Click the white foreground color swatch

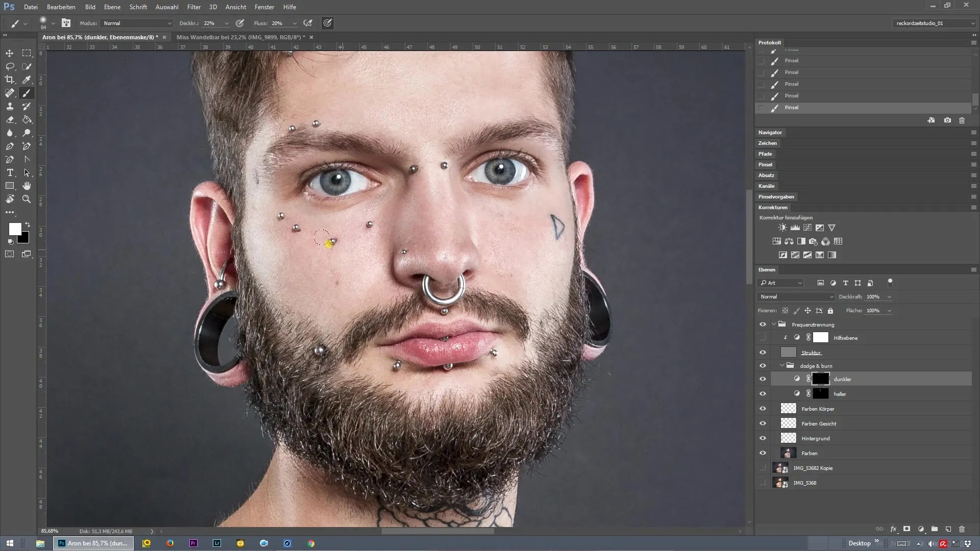click(14, 229)
